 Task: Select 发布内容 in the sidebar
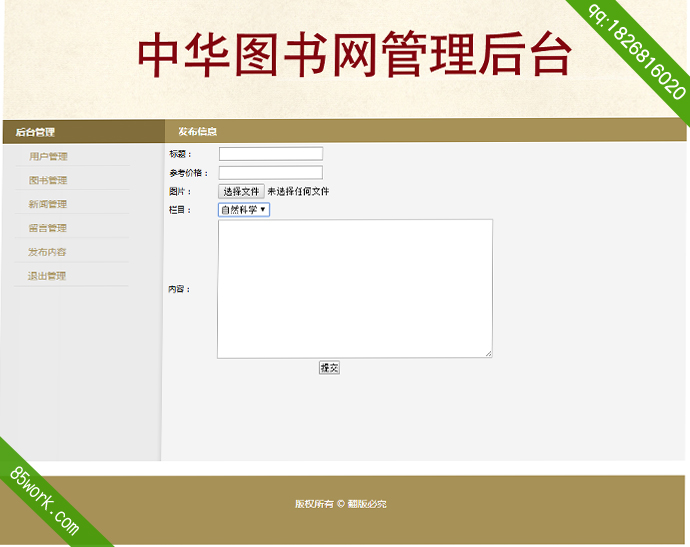pyautogui.click(x=48, y=252)
